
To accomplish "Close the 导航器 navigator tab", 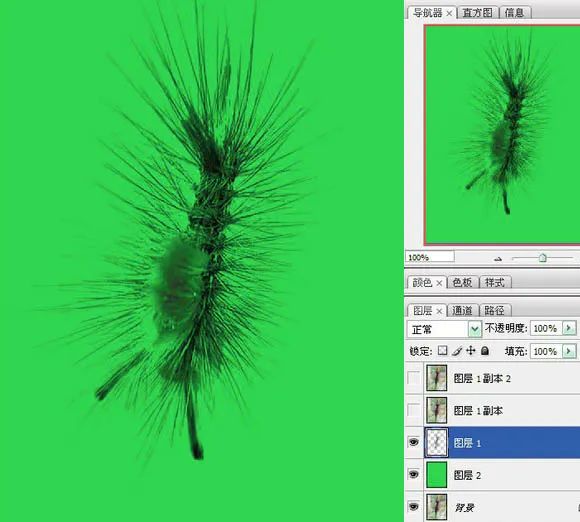I will click(449, 13).
